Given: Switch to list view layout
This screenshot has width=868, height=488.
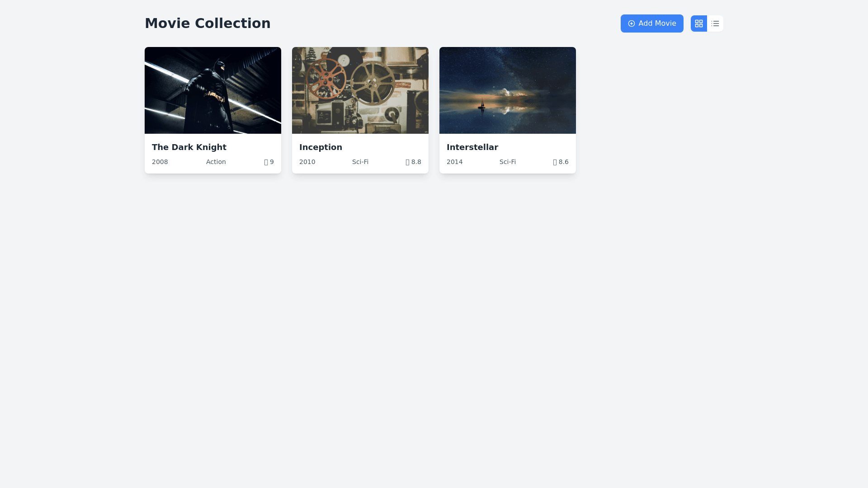Looking at the screenshot, I should coord(715,23).
